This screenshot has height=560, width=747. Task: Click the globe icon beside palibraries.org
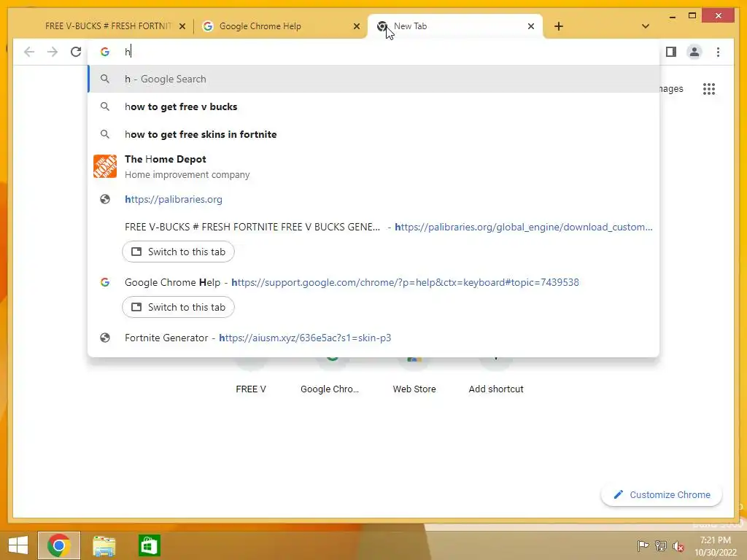(x=105, y=200)
